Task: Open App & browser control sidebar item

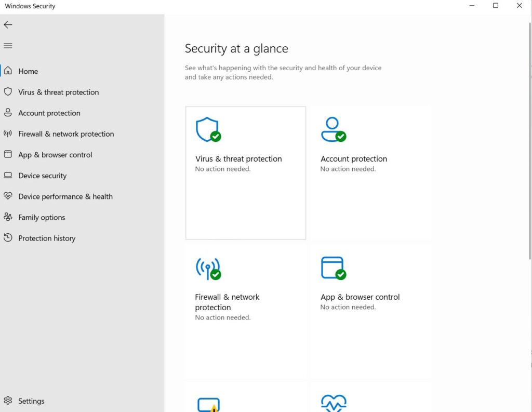Action: pos(82,155)
